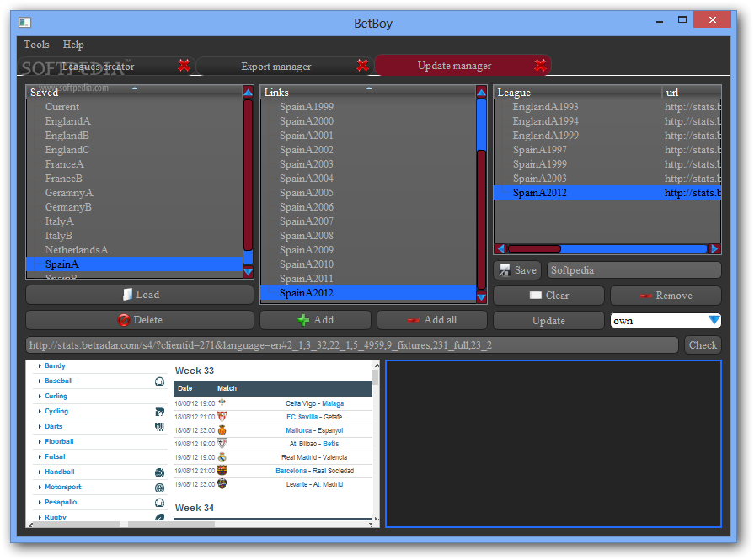This screenshot has height=560, width=754.
Task: Click the Baseball sport icon
Action: tap(160, 381)
